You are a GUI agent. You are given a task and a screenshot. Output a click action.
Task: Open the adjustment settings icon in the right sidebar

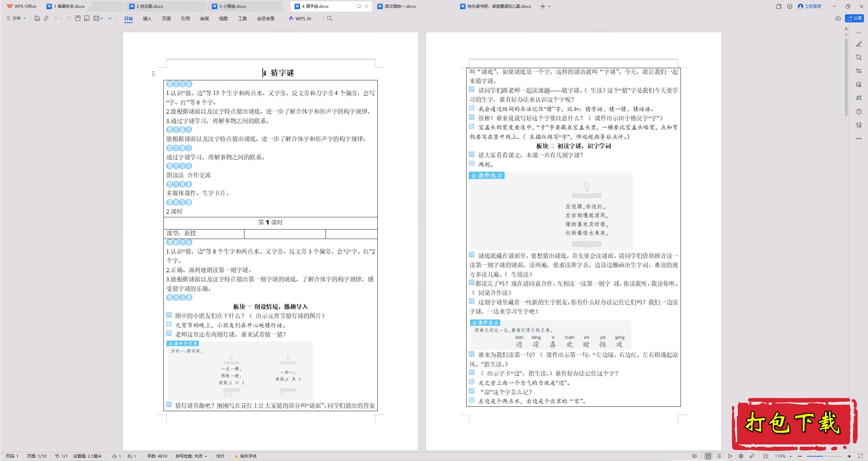point(859,71)
